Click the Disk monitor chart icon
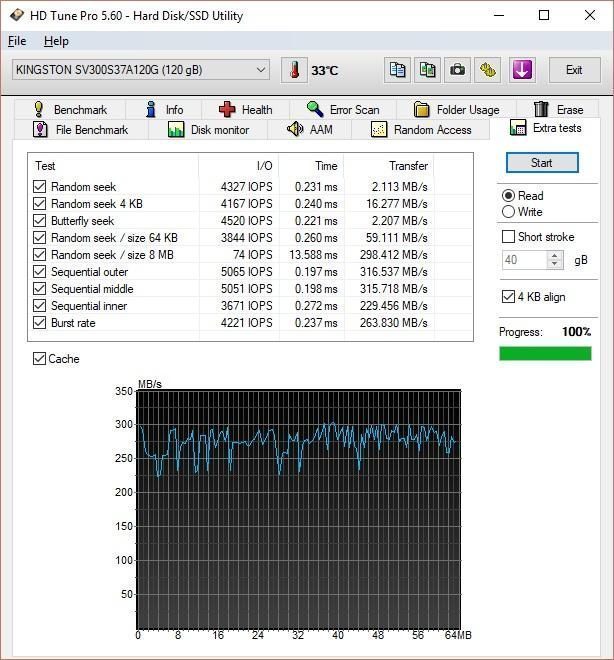614x660 pixels. point(176,130)
